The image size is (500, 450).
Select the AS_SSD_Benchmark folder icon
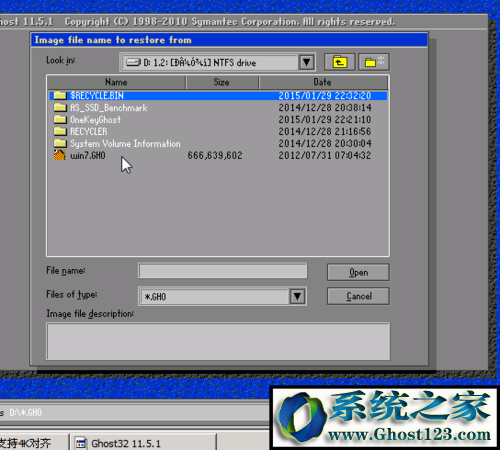point(60,107)
